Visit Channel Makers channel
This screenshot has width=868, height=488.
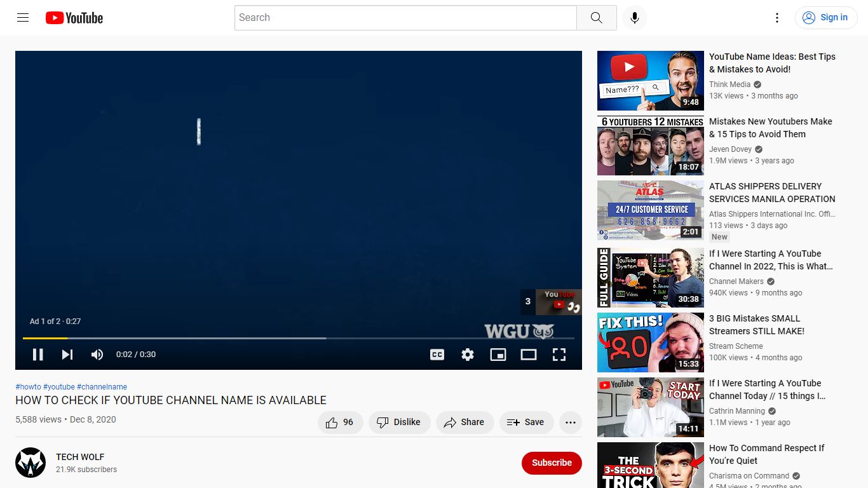[736, 281]
